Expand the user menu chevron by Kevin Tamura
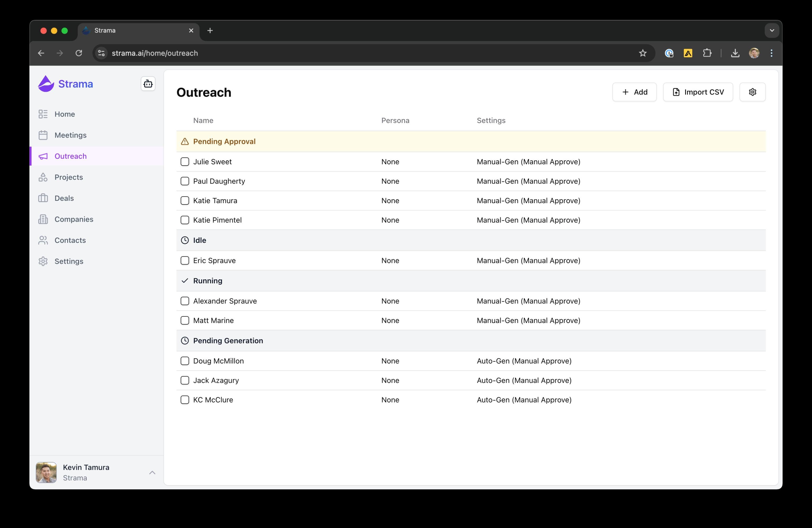This screenshot has width=812, height=528. point(152,472)
